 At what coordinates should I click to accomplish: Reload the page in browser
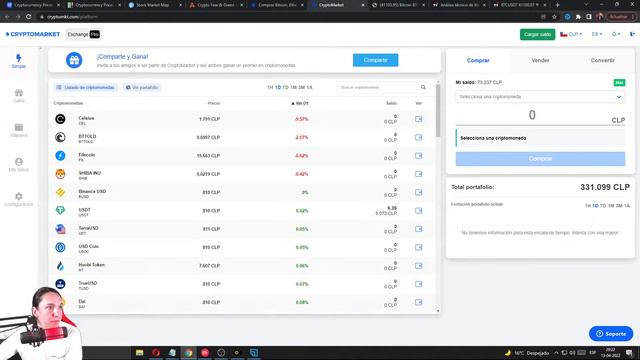point(29,17)
